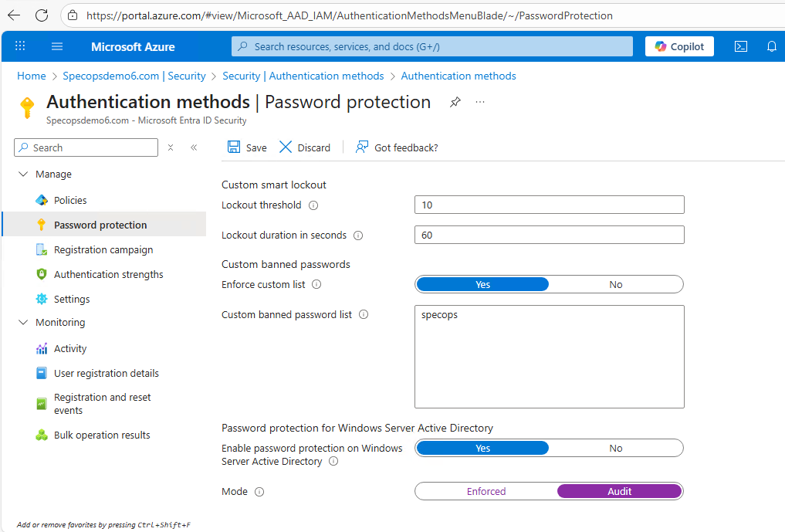Viewport: 785px width, 532px height.
Task: Click the Home breadcrumb link
Action: 32,76
